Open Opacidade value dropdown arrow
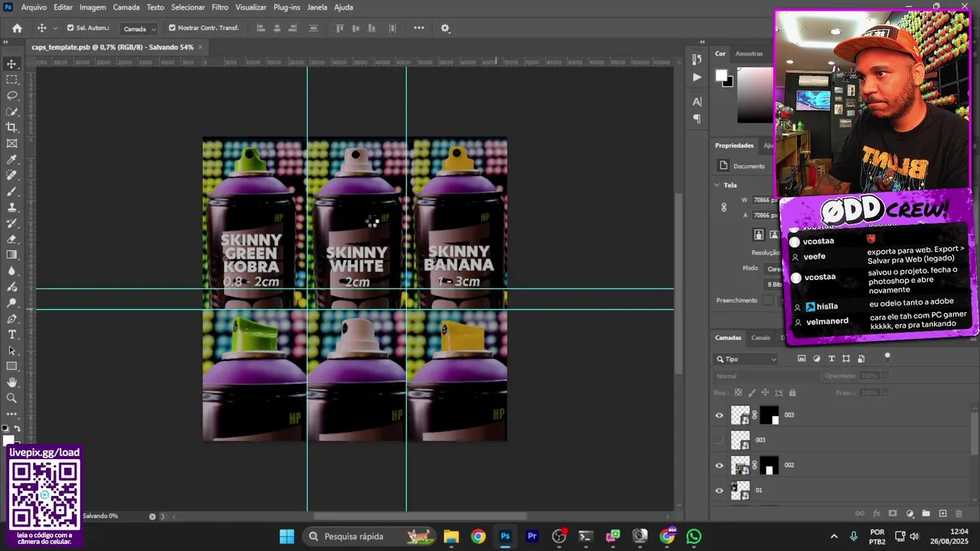 tap(884, 376)
